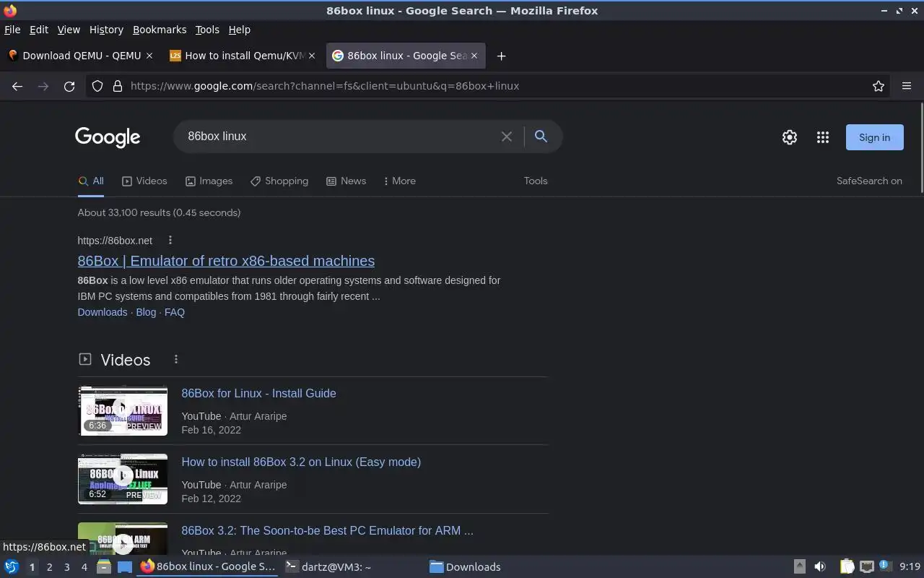Go back to the previous page
The height and width of the screenshot is (578, 924).
17,86
